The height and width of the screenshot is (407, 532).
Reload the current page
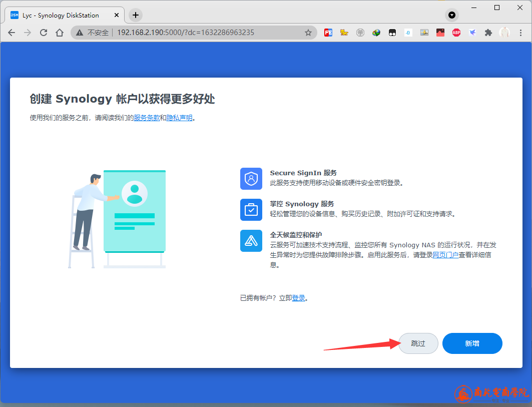coord(44,33)
